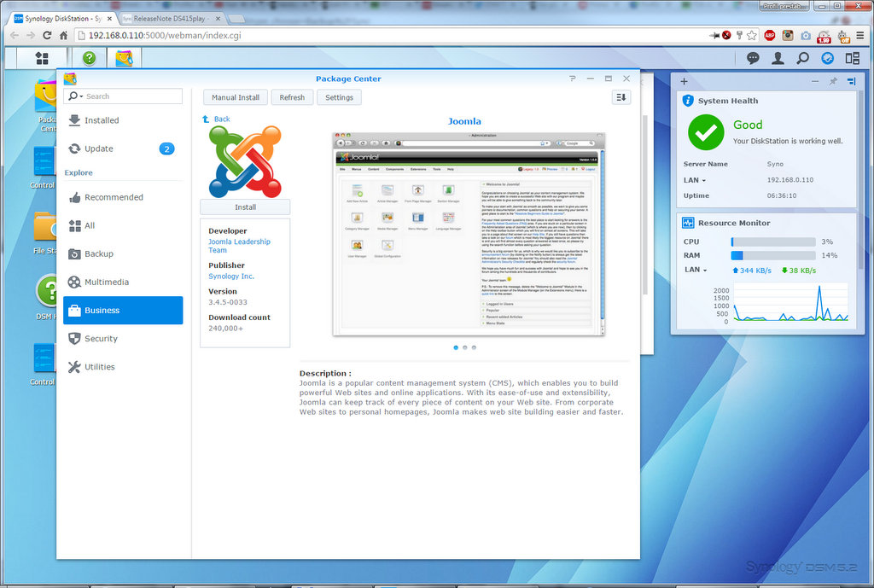
Task: Go to the browser home page
Action: click(x=63, y=35)
